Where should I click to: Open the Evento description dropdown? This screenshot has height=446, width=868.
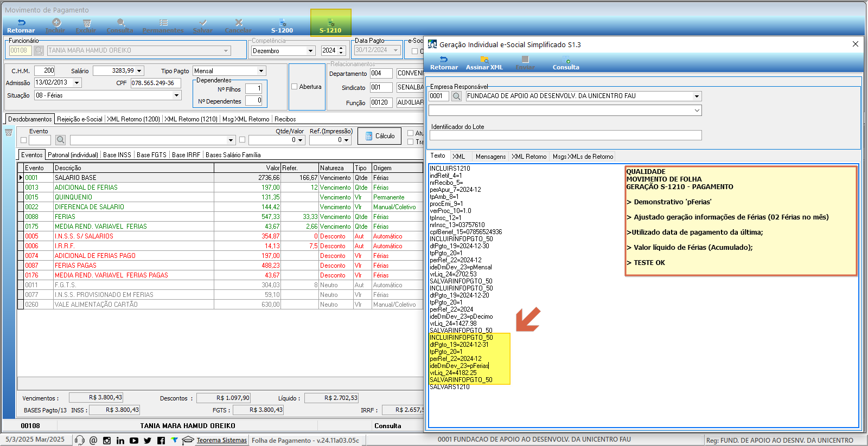click(x=231, y=140)
